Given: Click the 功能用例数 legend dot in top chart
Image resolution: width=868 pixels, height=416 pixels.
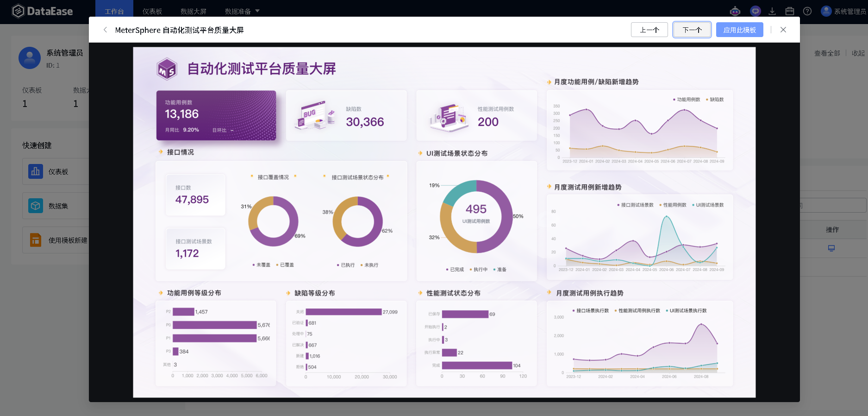Looking at the screenshot, I should pyautogui.click(x=674, y=100).
